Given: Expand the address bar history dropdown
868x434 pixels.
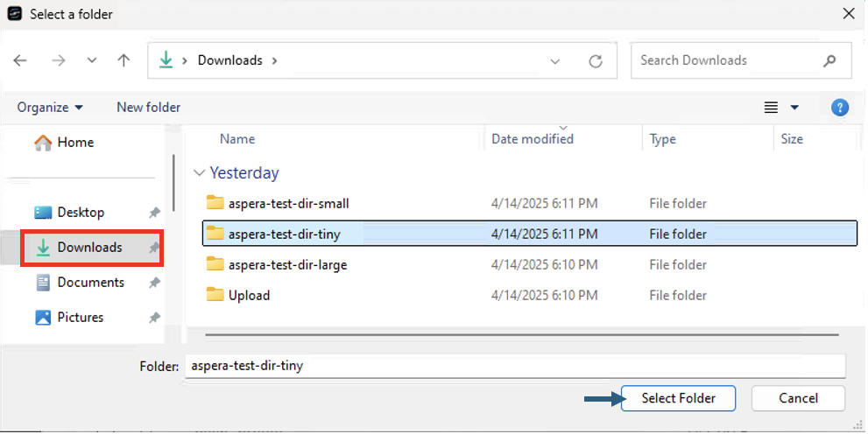Looking at the screenshot, I should (x=555, y=61).
